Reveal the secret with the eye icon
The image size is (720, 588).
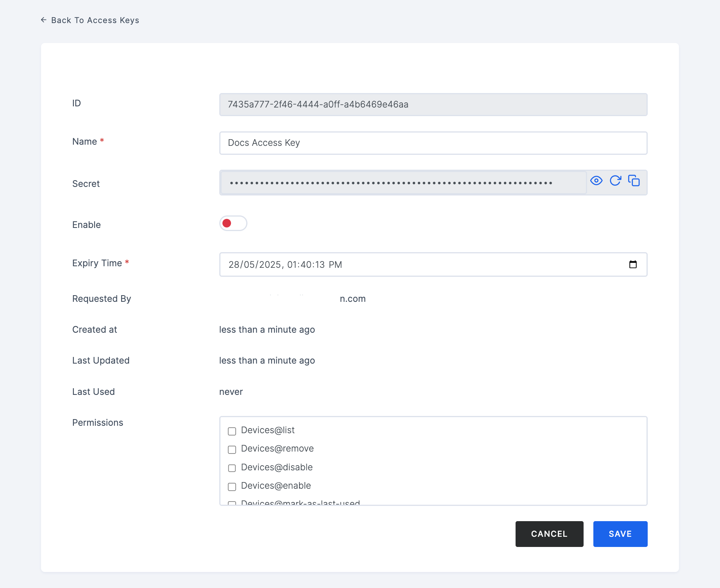click(596, 181)
